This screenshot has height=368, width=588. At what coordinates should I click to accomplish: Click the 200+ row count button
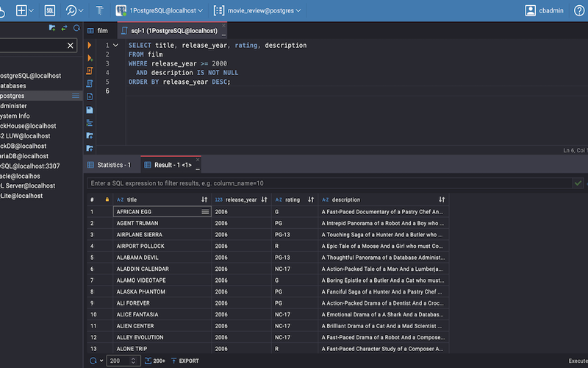155,361
